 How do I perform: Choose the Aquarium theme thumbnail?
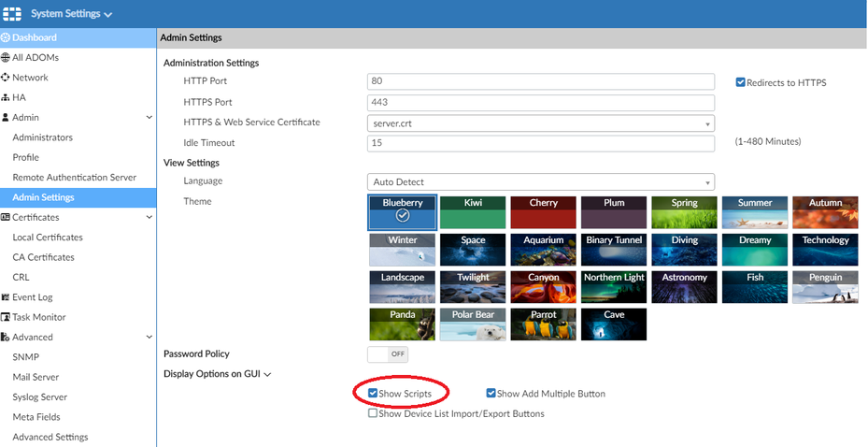click(543, 250)
